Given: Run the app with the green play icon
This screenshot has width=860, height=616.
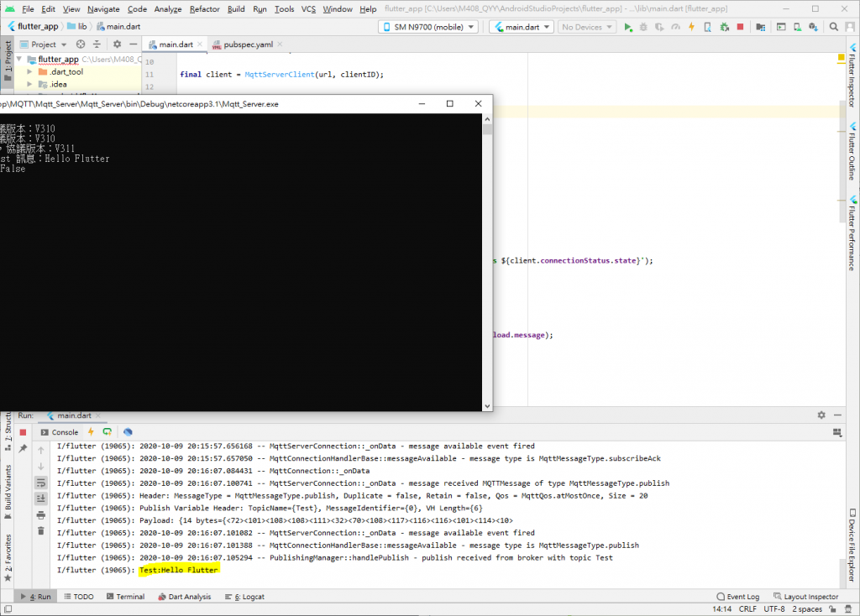Looking at the screenshot, I should 628,27.
